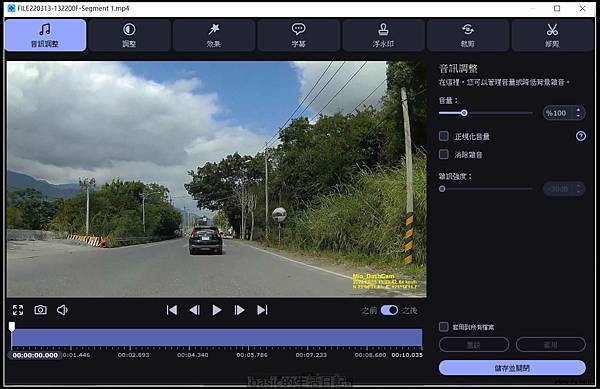Viewport: 600px width, 389px height.
Task: Decrease volume with the stepper down arrow
Action: point(579,116)
